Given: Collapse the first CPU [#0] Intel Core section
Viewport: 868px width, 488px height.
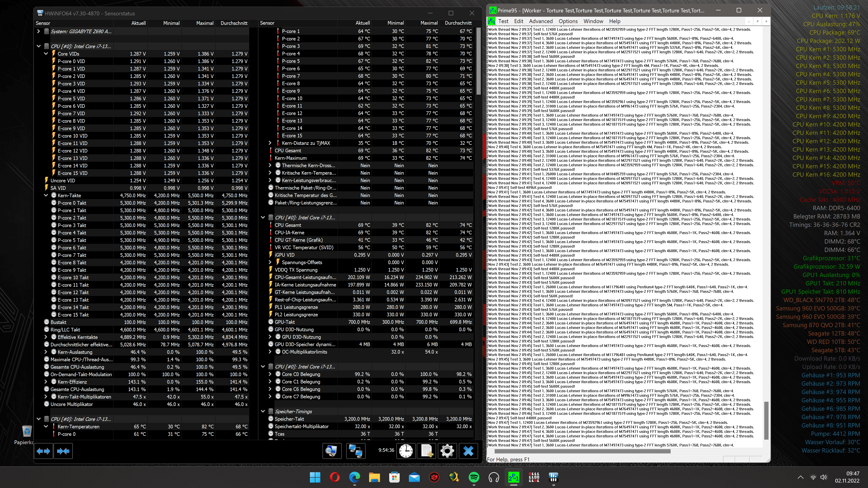Looking at the screenshot, I should click(38, 46).
